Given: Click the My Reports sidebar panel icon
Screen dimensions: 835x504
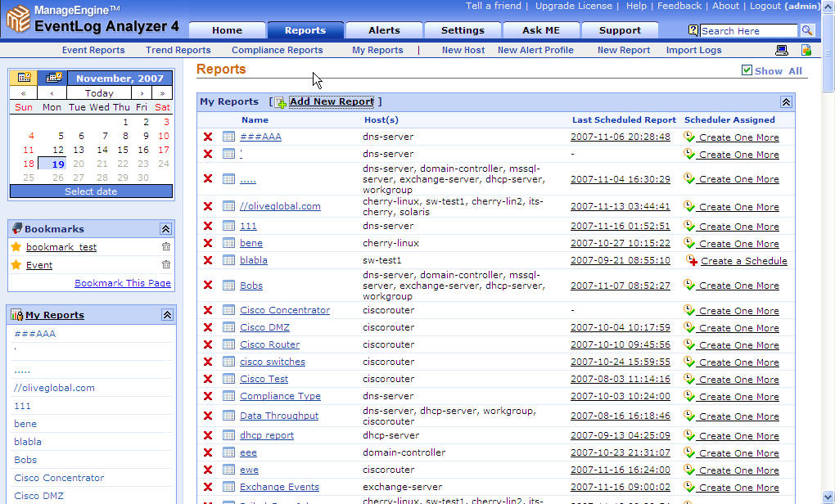Looking at the screenshot, I should tap(17, 314).
